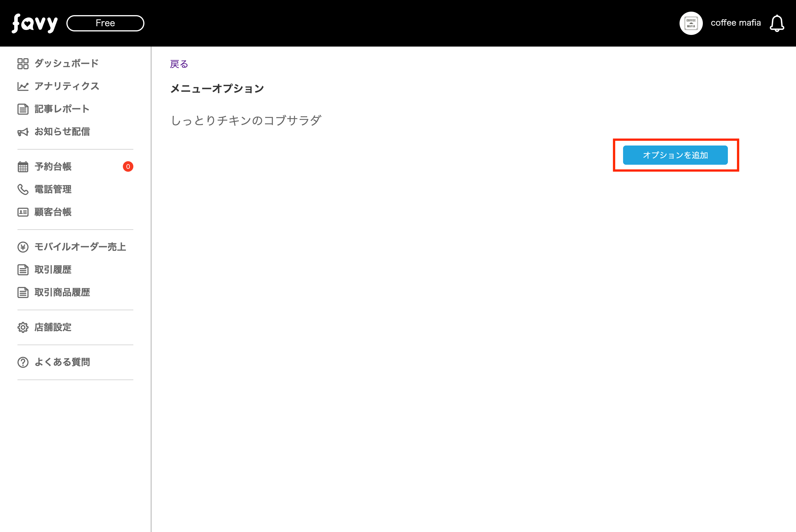The width and height of the screenshot is (796, 532).
Task: Open 記事レポート in the sidebar
Action: tap(62, 109)
